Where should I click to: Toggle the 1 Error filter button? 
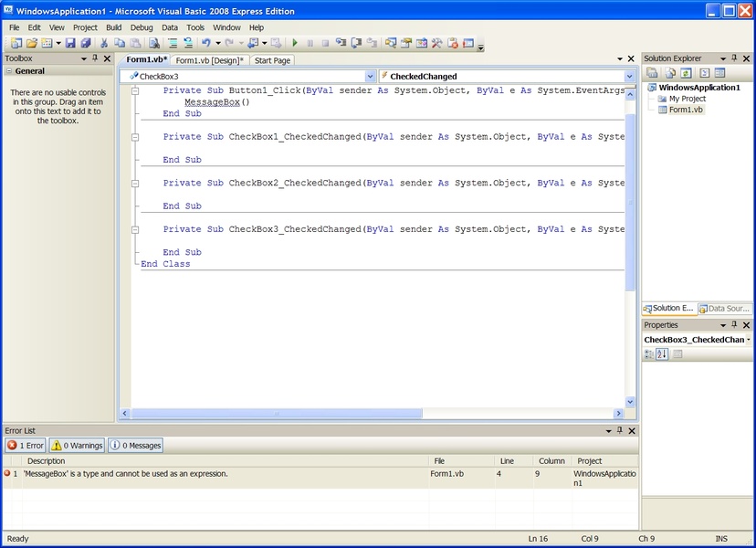[x=25, y=446]
